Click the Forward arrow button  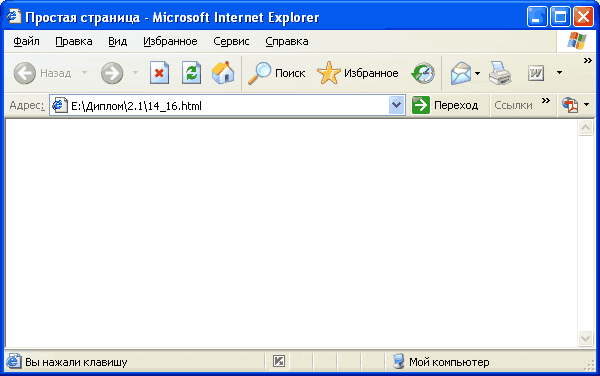[112, 73]
